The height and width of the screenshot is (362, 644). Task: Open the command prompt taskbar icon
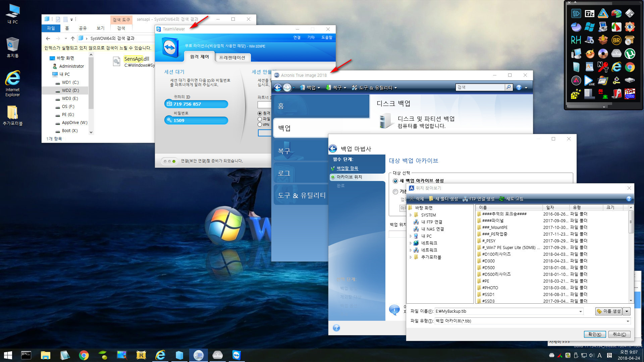(x=26, y=355)
